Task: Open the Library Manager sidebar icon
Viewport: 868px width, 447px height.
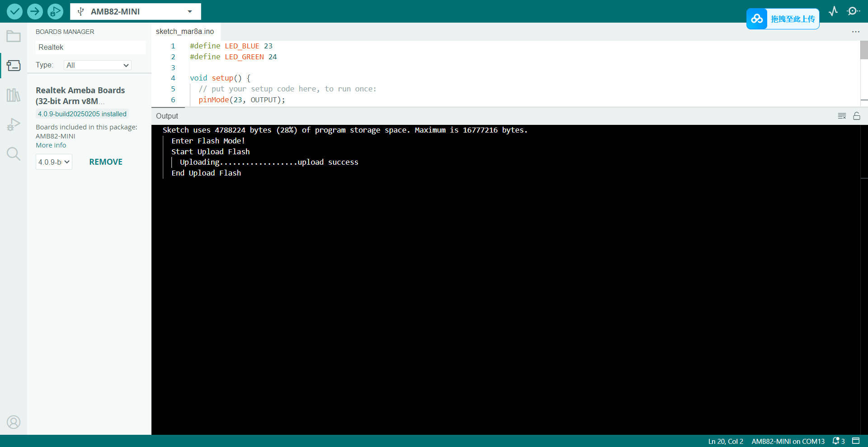Action: pyautogui.click(x=14, y=95)
